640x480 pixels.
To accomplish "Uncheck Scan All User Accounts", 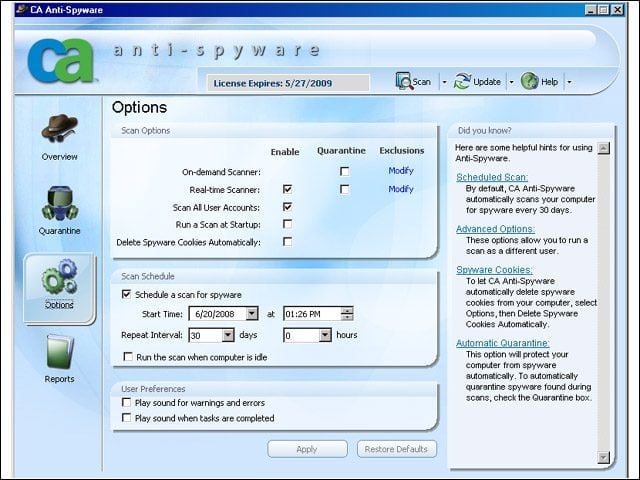I will 287,207.
